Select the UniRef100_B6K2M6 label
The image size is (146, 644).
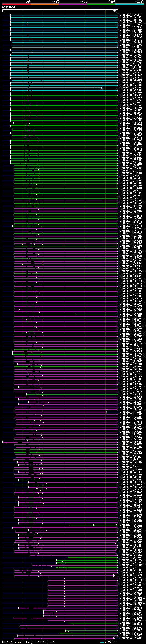[131, 366]
